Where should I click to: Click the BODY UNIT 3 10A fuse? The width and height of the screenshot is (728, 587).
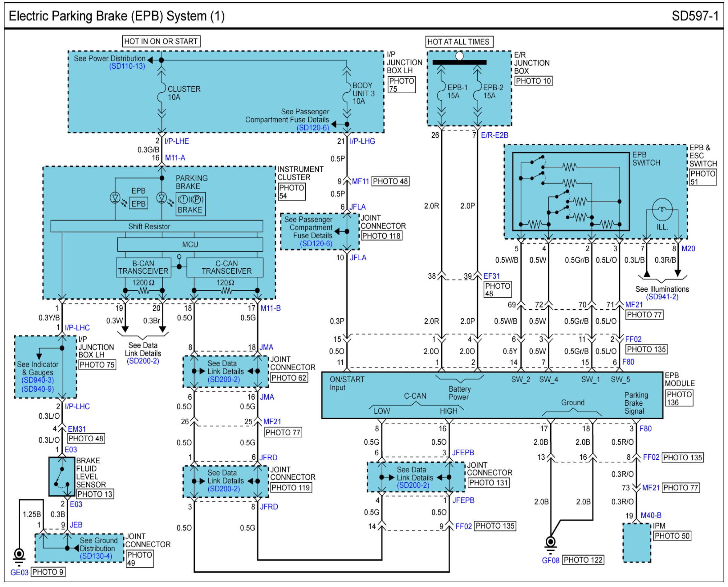346,93
